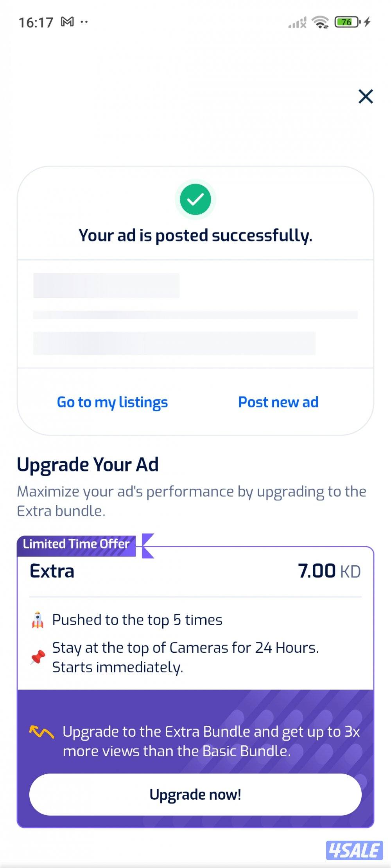This screenshot has height=868, width=391.
Task: Select the Extra bundle title
Action: pos(52,571)
